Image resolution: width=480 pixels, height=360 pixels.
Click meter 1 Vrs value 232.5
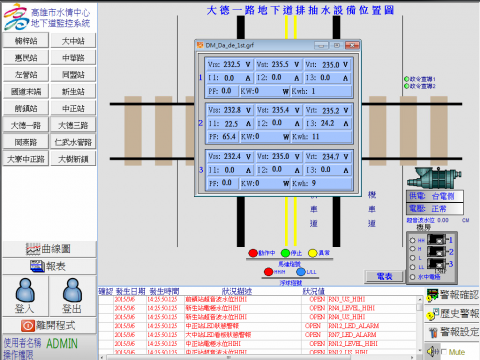(x=232, y=64)
